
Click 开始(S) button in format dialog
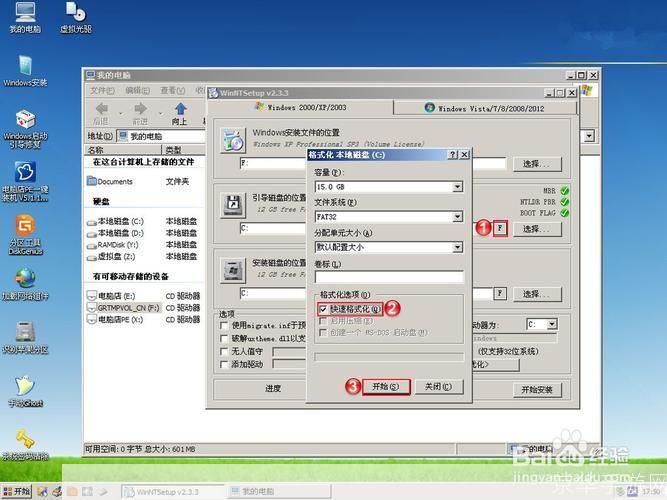386,387
